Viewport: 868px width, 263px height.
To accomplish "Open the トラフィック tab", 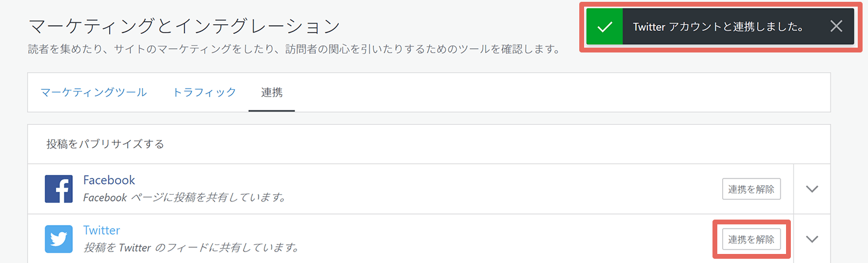I will tap(204, 92).
